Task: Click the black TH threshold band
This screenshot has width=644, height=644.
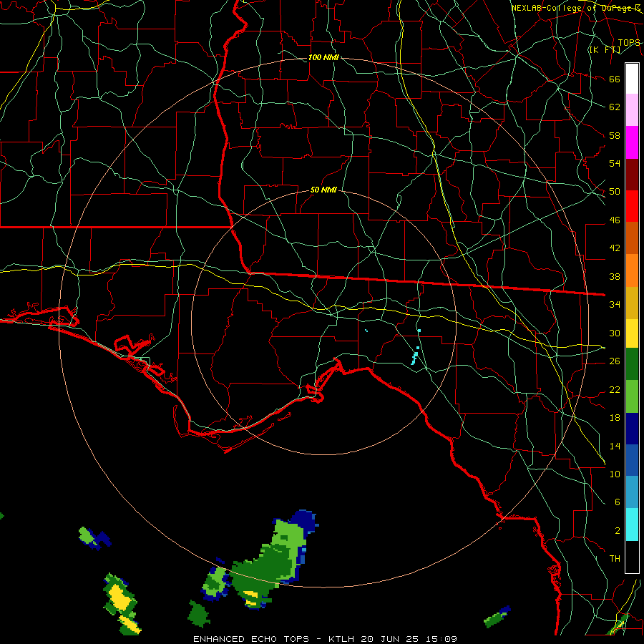Action: click(632, 557)
